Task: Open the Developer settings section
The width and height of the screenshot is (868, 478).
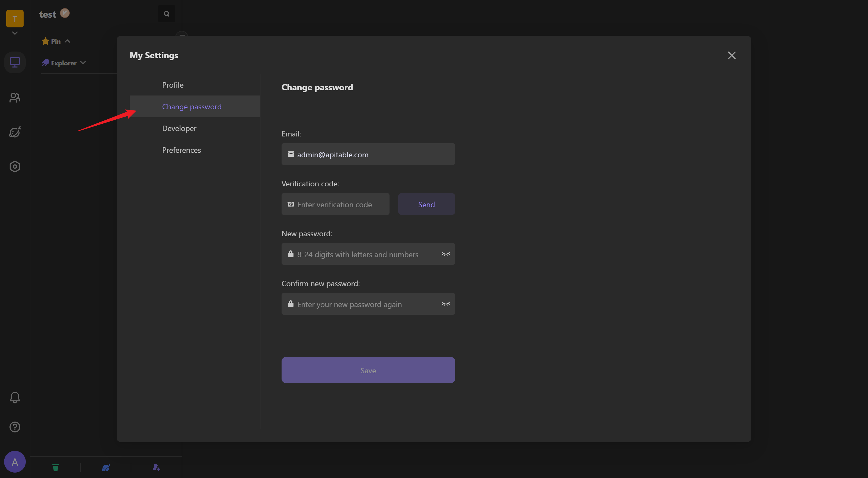Action: 179,128
